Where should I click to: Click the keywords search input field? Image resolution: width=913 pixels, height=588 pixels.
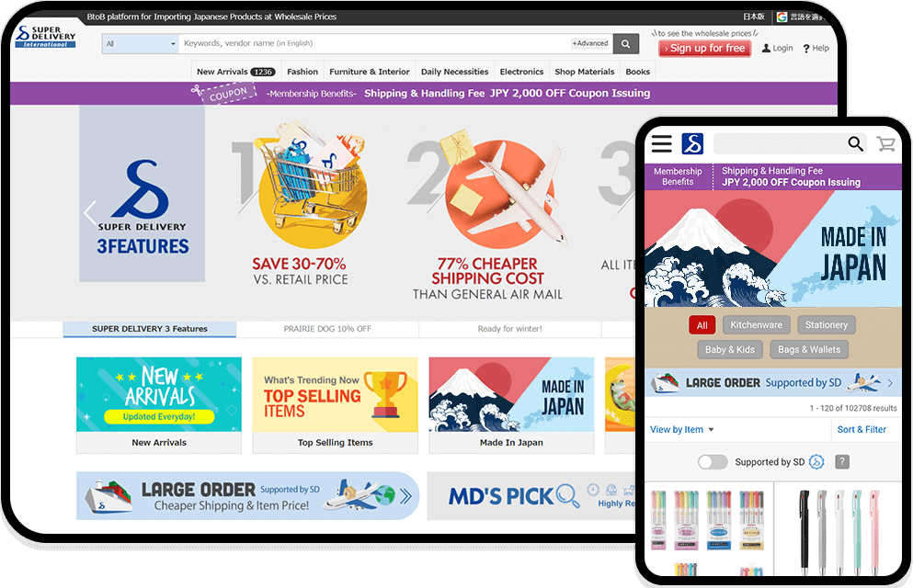click(x=375, y=43)
